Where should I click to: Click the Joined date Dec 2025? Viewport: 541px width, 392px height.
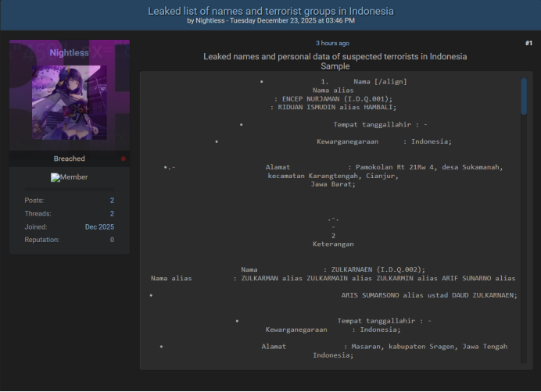coord(99,226)
